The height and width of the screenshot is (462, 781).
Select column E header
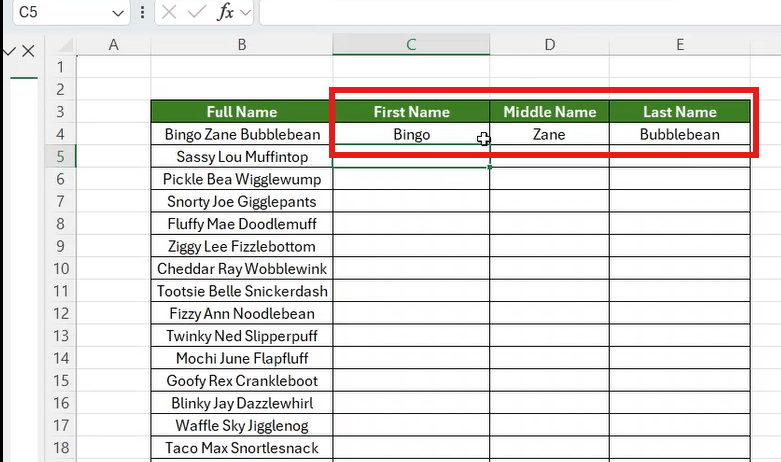679,45
